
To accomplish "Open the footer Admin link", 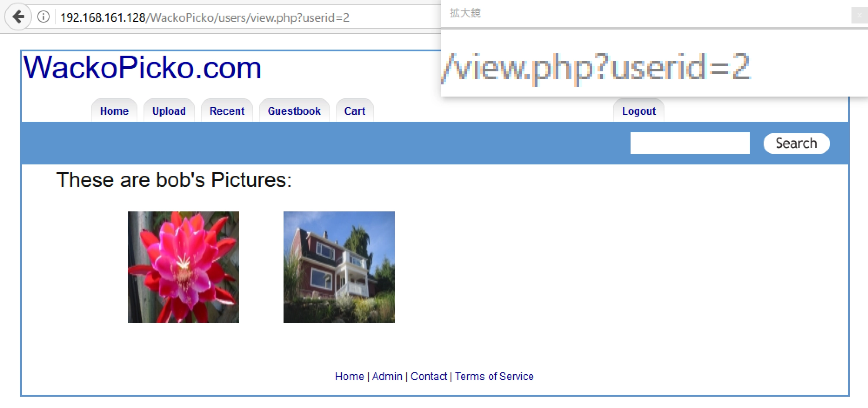I will coord(387,376).
